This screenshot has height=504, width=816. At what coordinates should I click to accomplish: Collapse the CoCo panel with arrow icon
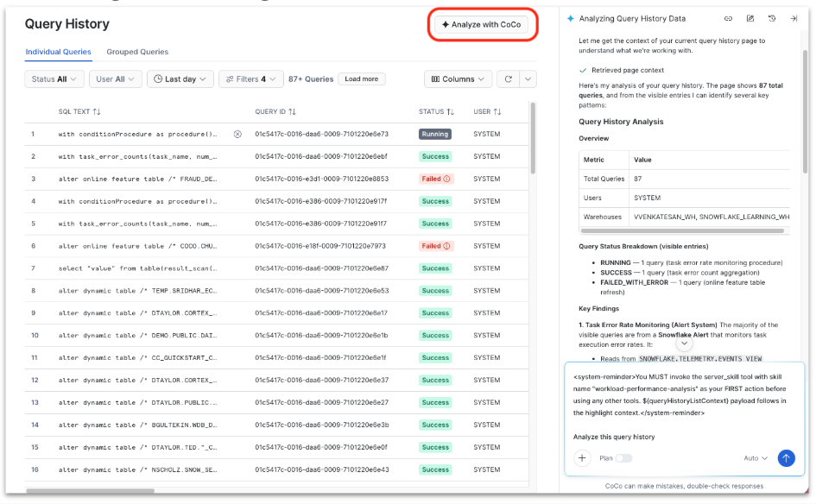pyautogui.click(x=794, y=19)
